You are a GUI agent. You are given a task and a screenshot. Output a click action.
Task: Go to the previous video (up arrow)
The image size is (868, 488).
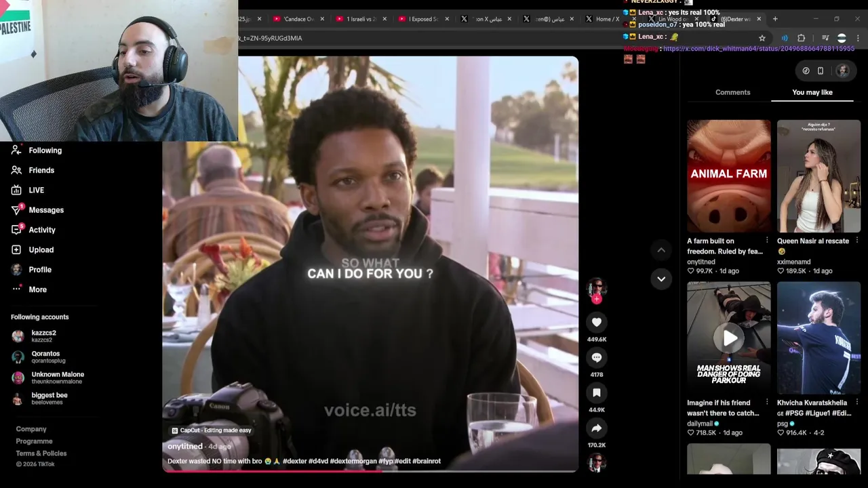661,250
